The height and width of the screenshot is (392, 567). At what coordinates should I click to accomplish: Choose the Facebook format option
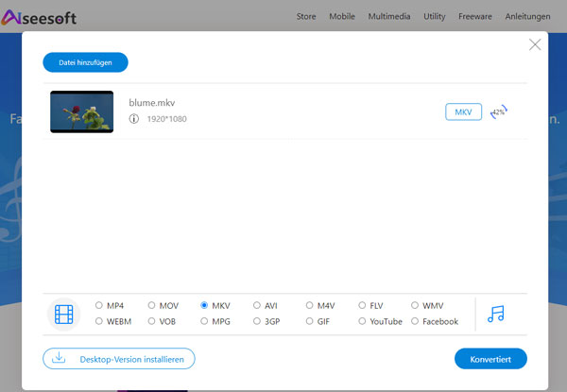coord(417,321)
